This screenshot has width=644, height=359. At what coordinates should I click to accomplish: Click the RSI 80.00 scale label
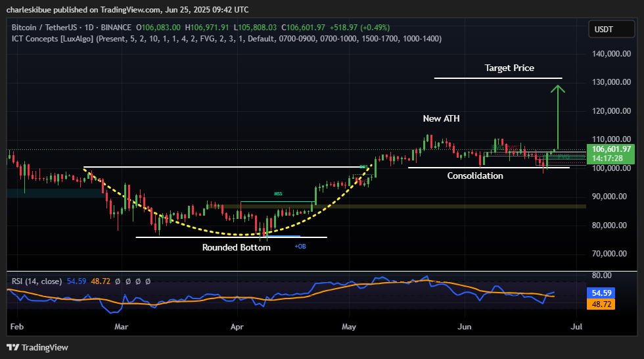601,275
